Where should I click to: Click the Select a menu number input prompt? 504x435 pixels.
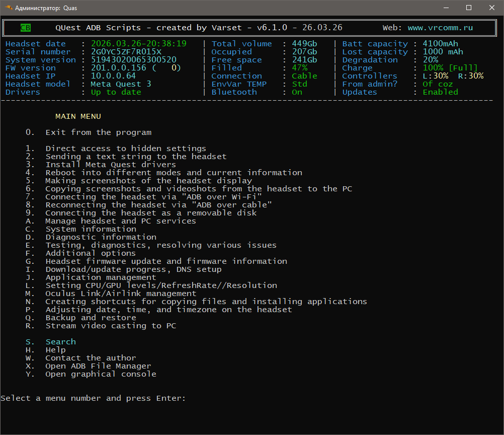pos(93,398)
